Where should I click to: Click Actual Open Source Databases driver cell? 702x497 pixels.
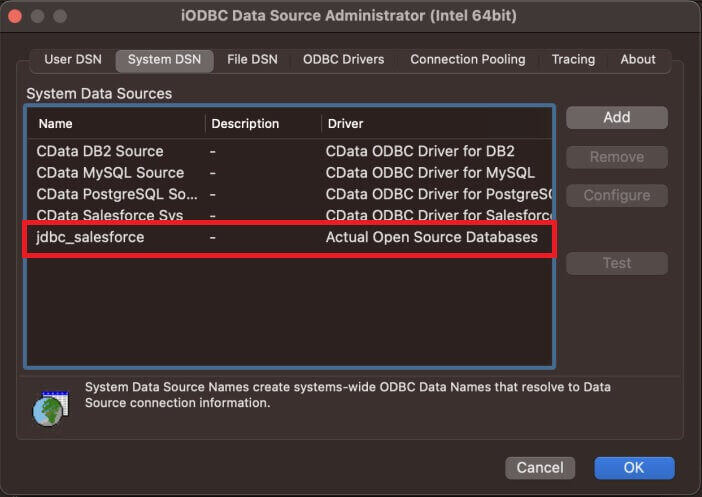[432, 237]
